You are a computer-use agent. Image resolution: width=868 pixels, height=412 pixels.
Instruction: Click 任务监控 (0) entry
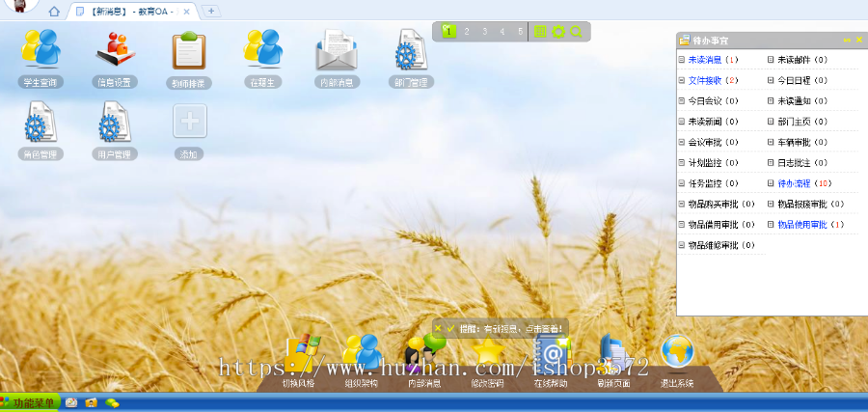(x=713, y=183)
